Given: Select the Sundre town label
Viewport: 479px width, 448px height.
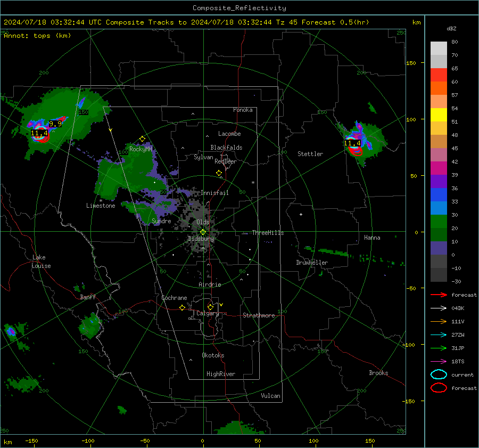Looking at the screenshot, I should click(161, 221).
